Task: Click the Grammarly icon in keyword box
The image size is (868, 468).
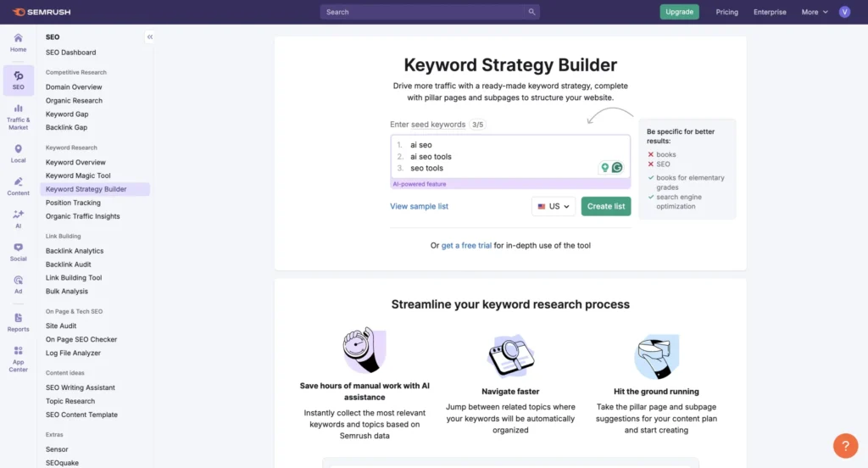Action: click(617, 167)
